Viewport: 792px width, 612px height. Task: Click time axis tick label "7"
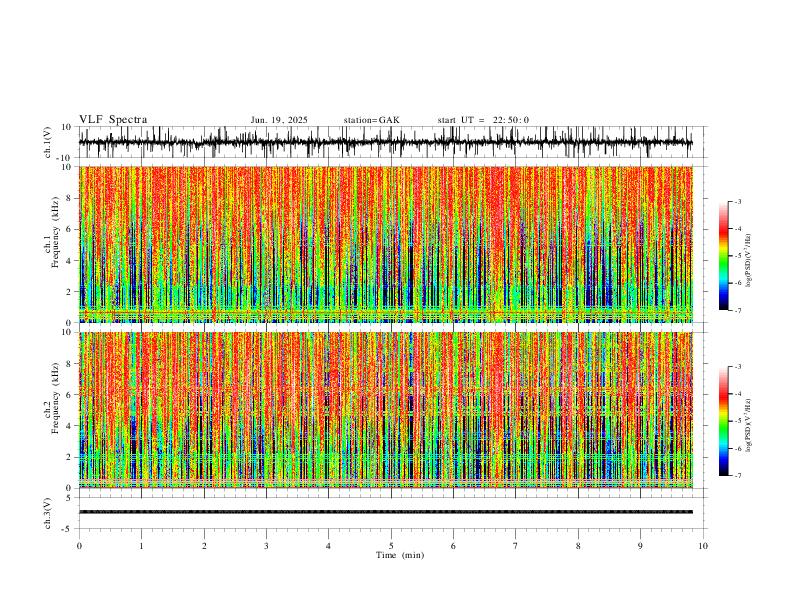(x=516, y=546)
